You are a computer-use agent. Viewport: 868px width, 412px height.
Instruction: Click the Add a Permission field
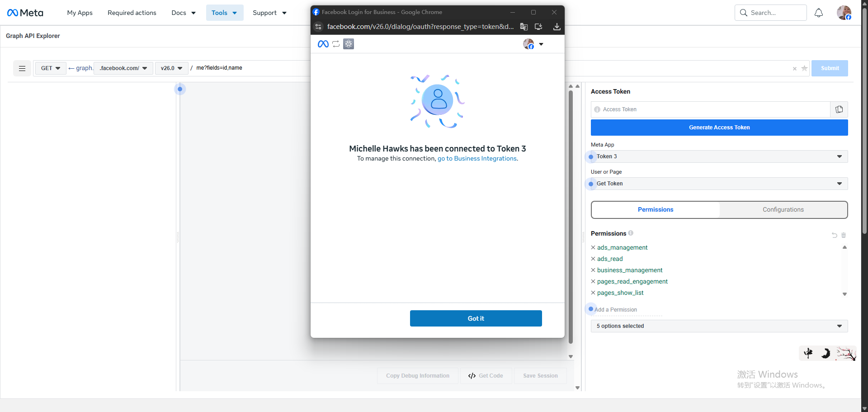tap(627, 310)
